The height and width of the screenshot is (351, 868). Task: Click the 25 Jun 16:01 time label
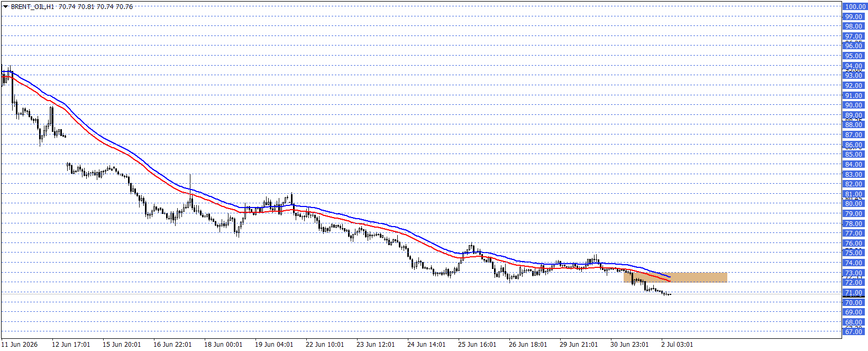pyautogui.click(x=477, y=345)
